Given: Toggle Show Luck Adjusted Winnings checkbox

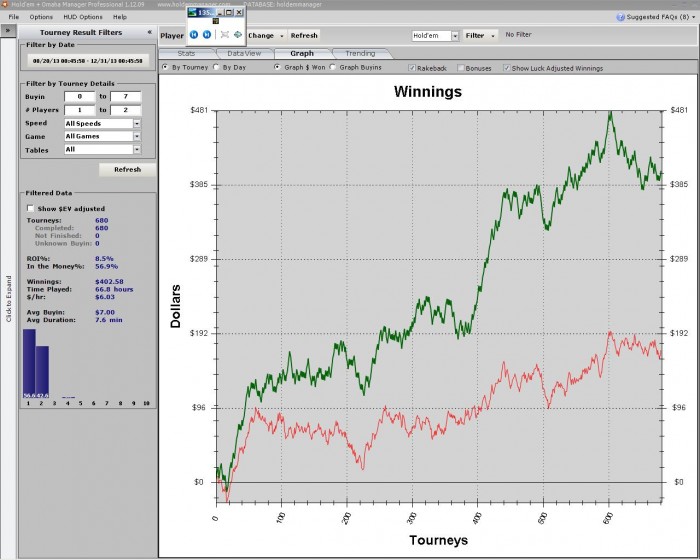Looking at the screenshot, I should click(507, 68).
